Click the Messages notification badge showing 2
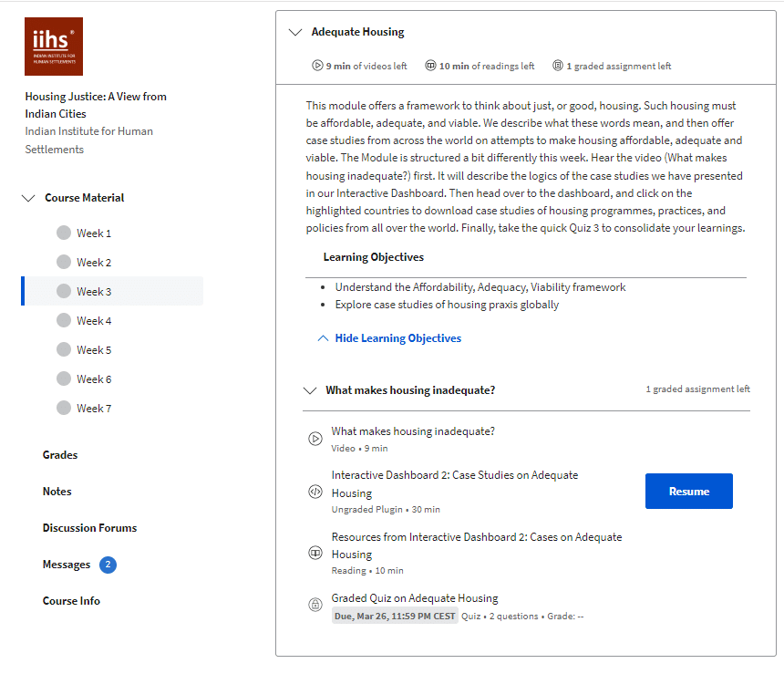This screenshot has width=784, height=674. (108, 565)
